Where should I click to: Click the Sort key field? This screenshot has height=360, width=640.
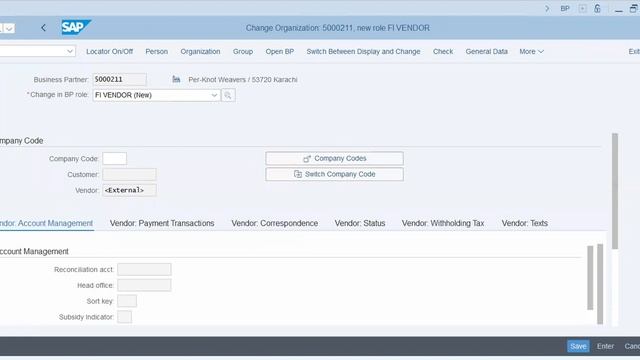(127, 301)
